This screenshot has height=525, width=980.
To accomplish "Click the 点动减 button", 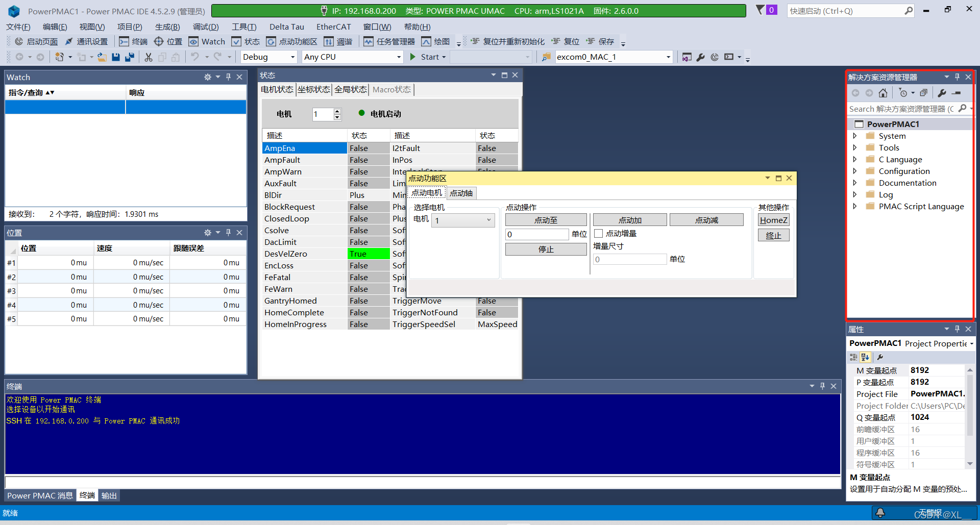I will click(x=706, y=220).
